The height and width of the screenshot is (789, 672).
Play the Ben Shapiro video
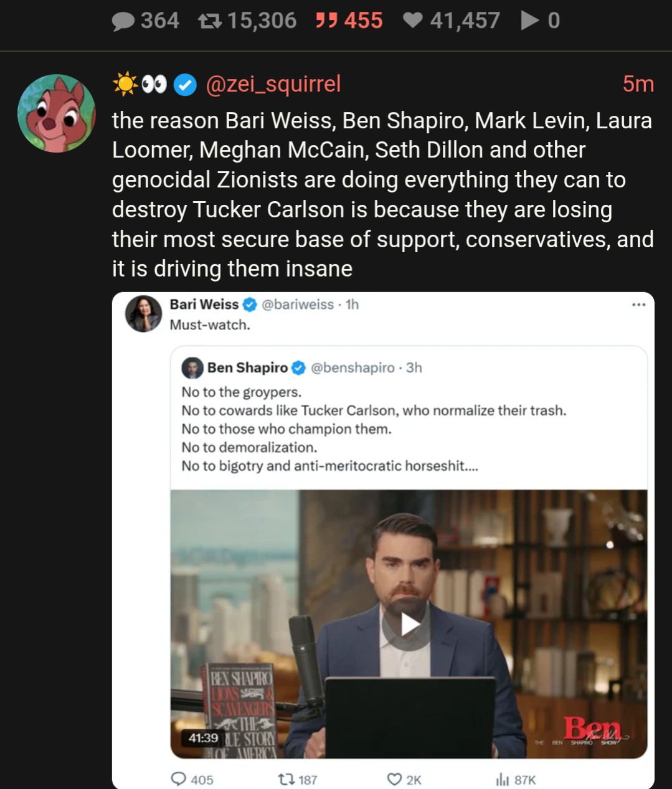tap(409, 624)
